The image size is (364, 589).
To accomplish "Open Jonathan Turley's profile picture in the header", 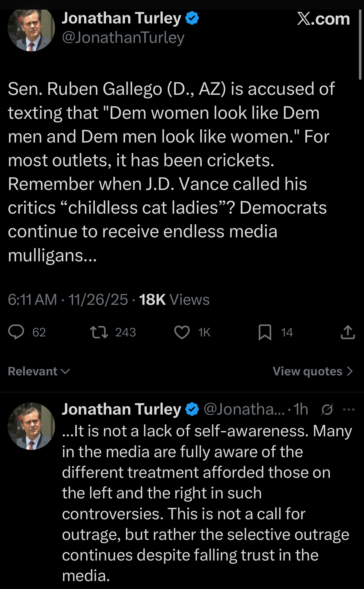I will tap(31, 28).
